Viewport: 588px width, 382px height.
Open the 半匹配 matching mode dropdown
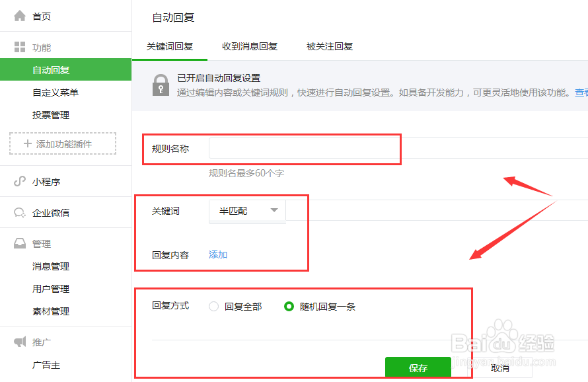(x=247, y=211)
